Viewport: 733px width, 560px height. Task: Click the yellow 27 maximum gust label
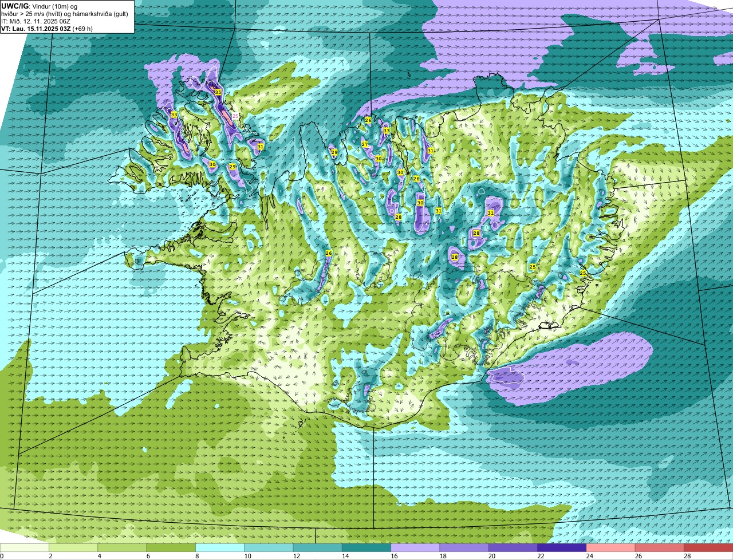(x=365, y=144)
